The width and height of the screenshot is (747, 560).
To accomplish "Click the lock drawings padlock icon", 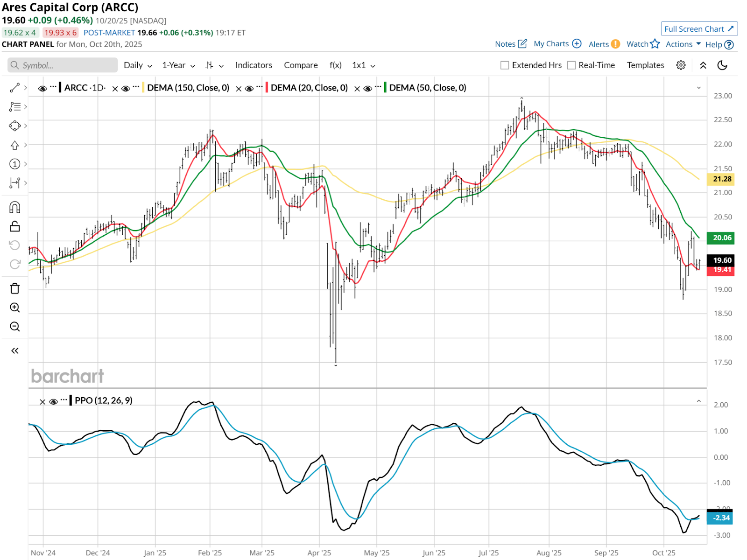I will pyautogui.click(x=15, y=226).
